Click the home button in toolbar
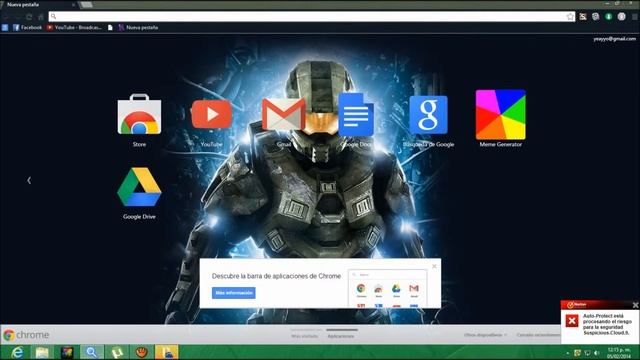The height and width of the screenshot is (360, 640). click(40, 17)
